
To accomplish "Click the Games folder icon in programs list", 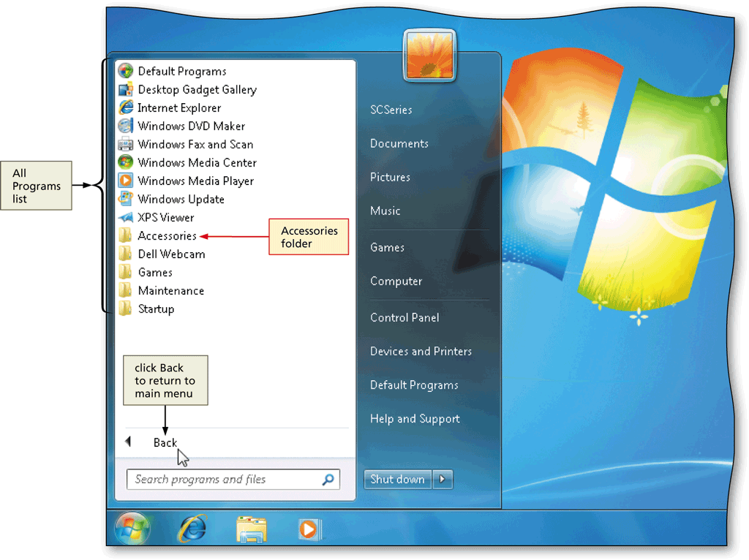I will coord(126,272).
